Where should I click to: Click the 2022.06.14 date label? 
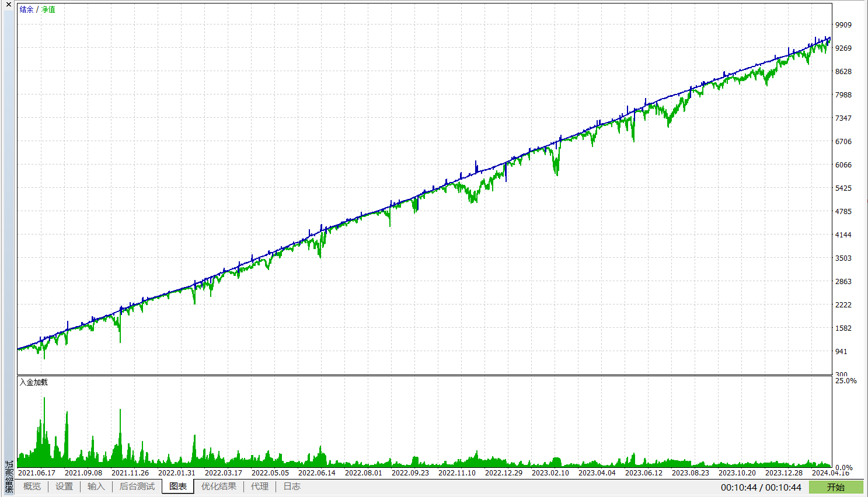pos(317,473)
